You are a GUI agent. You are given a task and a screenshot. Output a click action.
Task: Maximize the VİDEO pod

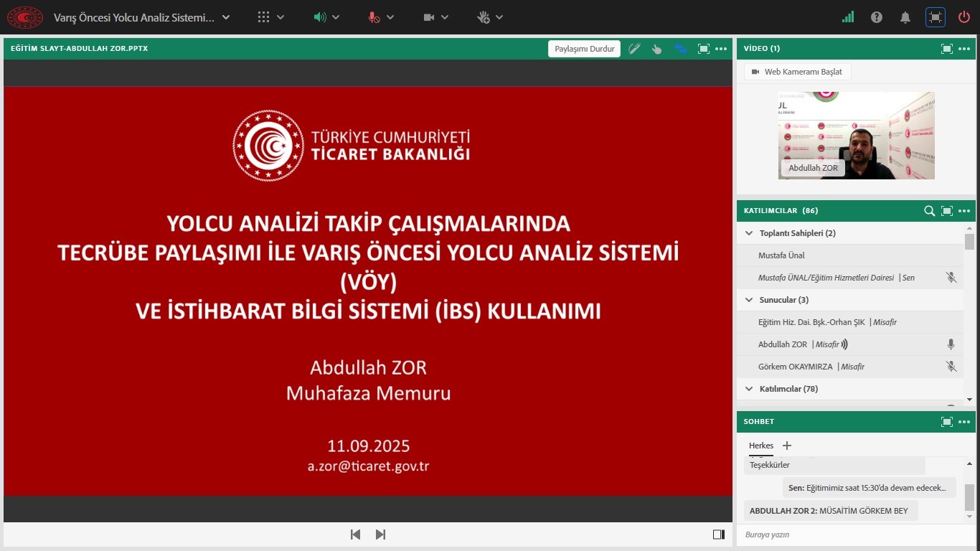pos(947,49)
